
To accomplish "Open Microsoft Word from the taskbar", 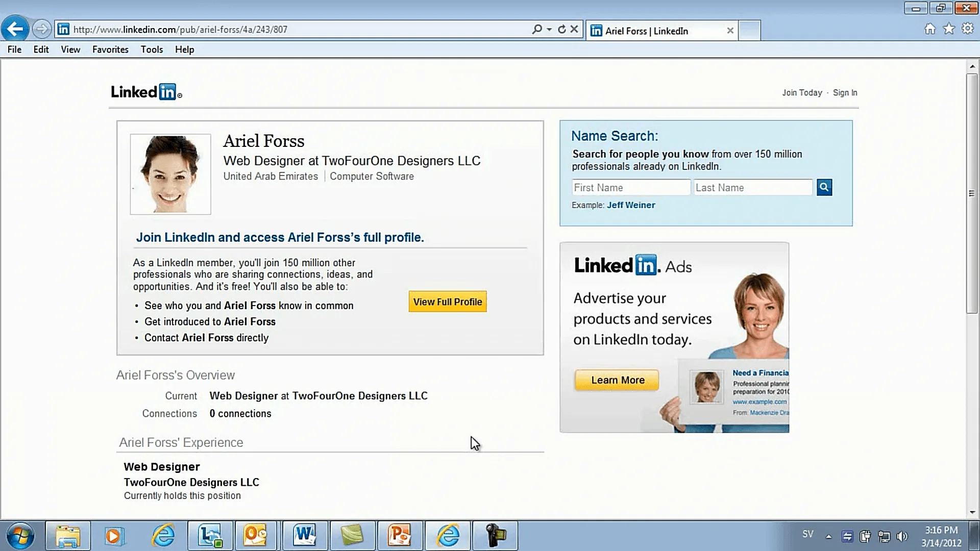I will (x=305, y=536).
